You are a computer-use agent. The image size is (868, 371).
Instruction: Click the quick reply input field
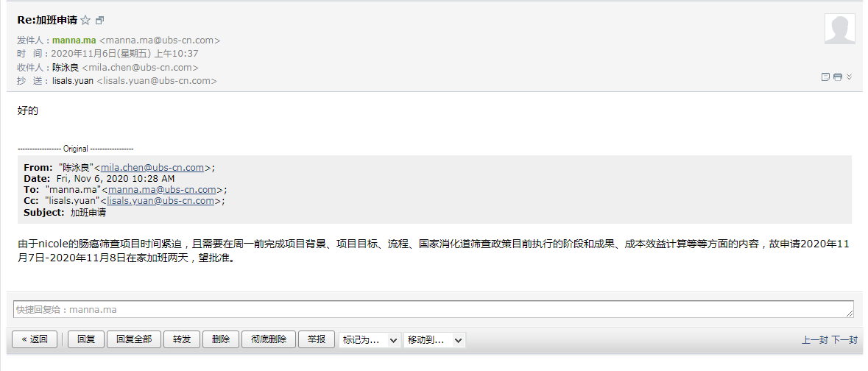[x=434, y=310]
